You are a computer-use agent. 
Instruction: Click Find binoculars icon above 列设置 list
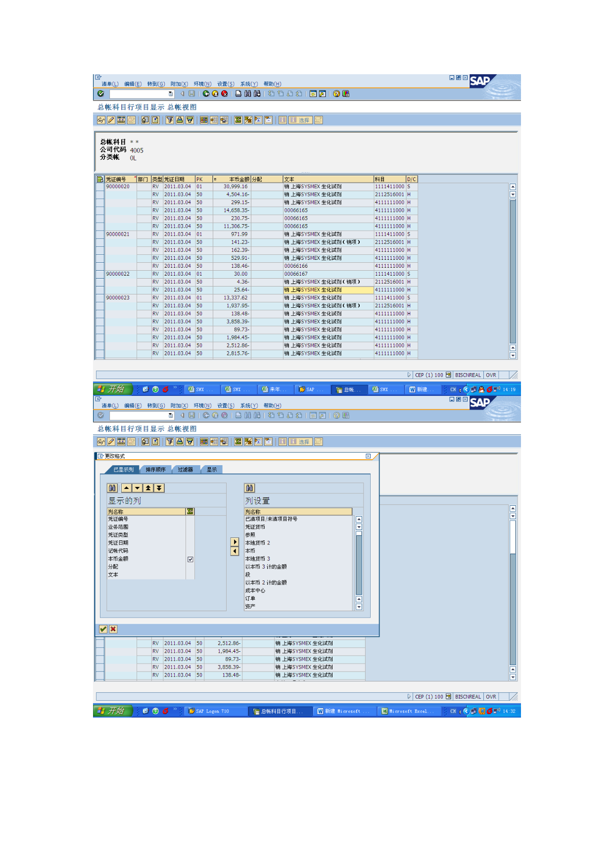pyautogui.click(x=250, y=488)
